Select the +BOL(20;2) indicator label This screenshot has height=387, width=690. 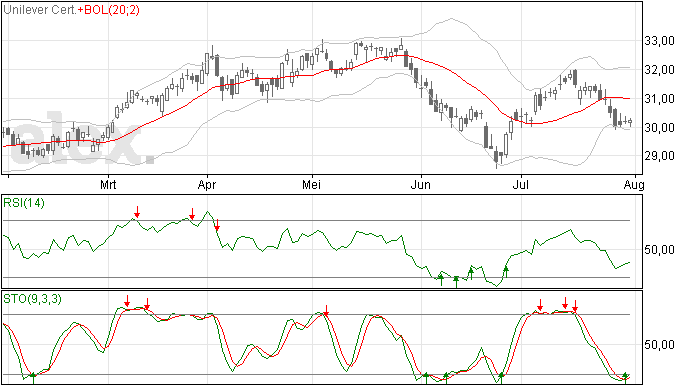pyautogui.click(x=108, y=10)
